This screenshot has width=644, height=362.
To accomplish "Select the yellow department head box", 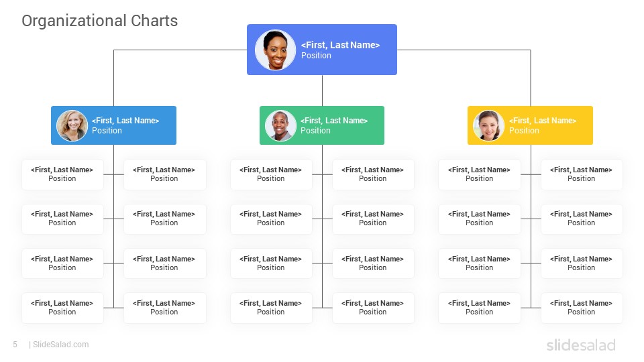I will (530, 125).
